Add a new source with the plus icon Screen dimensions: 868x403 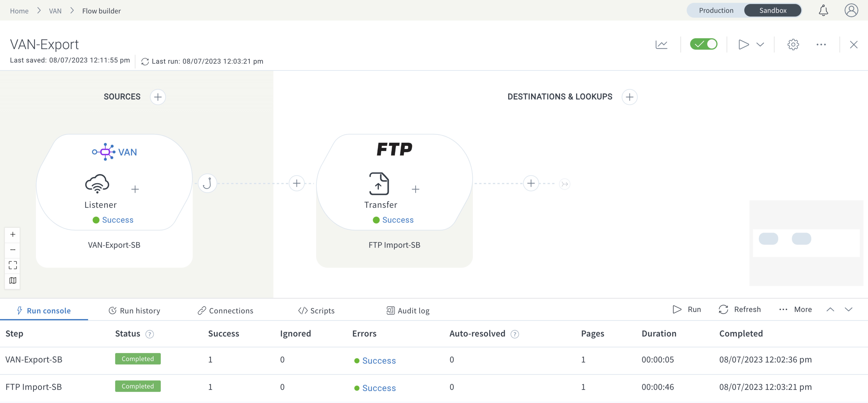point(158,97)
